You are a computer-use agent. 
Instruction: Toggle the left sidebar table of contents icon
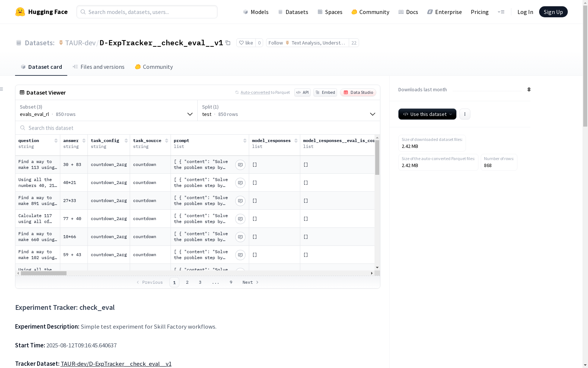point(2,89)
